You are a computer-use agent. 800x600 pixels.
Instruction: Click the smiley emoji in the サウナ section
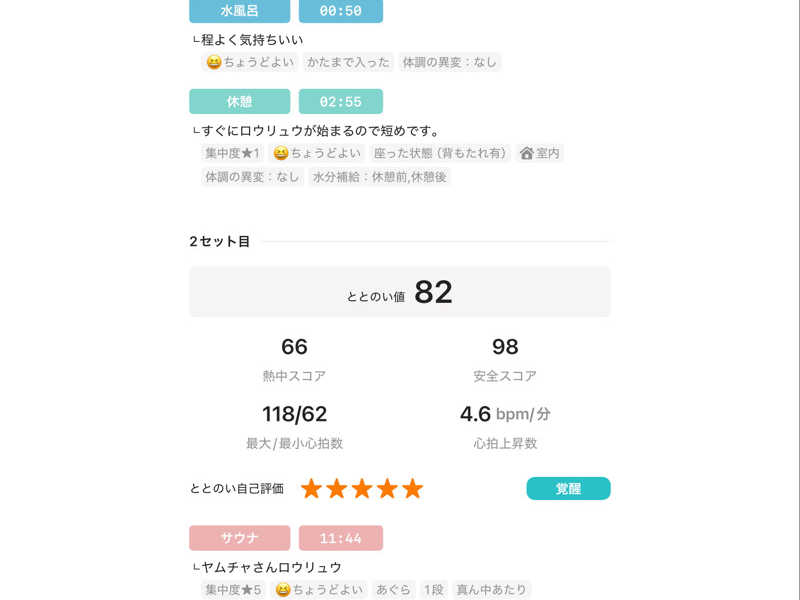coord(283,590)
